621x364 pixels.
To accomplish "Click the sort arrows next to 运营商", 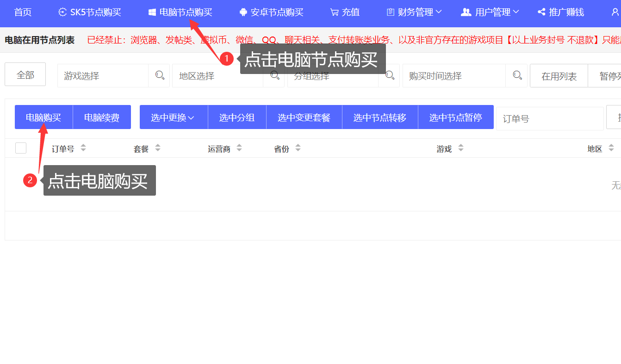I will (239, 148).
